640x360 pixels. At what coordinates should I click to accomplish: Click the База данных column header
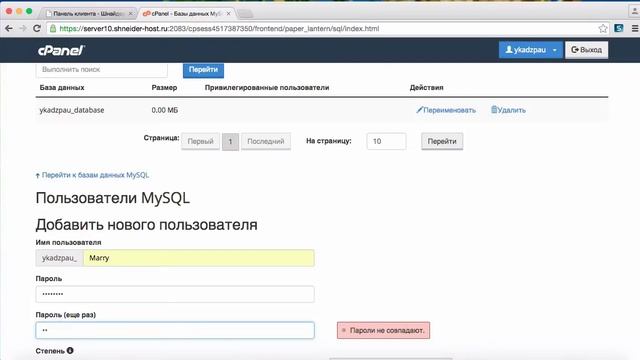(62, 87)
